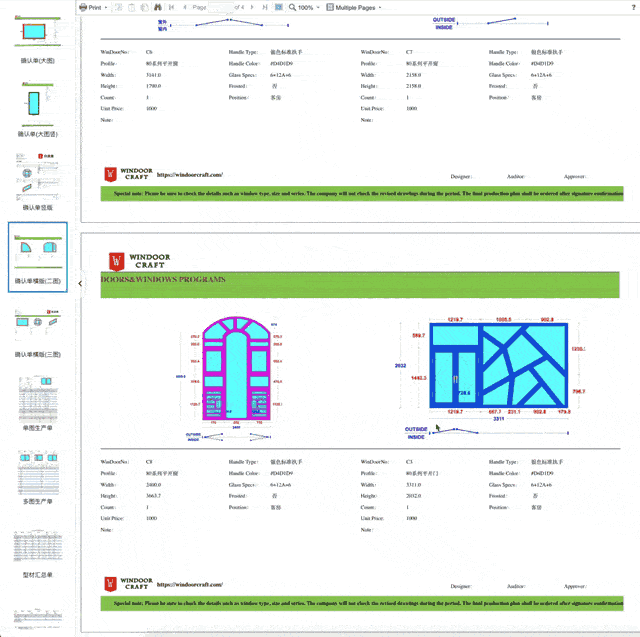Click the Approver field in lower footer

575,586
